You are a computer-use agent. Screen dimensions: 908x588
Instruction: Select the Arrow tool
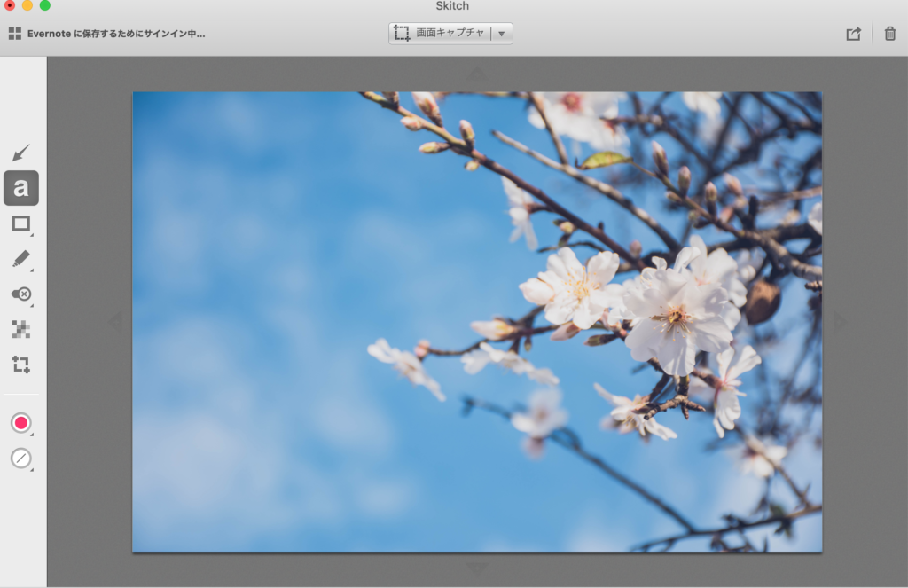pyautogui.click(x=21, y=153)
